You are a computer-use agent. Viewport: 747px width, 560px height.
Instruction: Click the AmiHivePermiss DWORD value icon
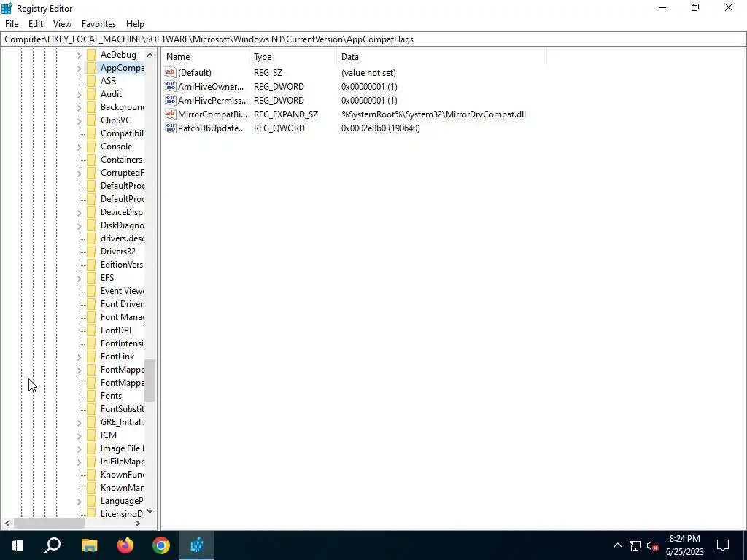pyautogui.click(x=171, y=100)
